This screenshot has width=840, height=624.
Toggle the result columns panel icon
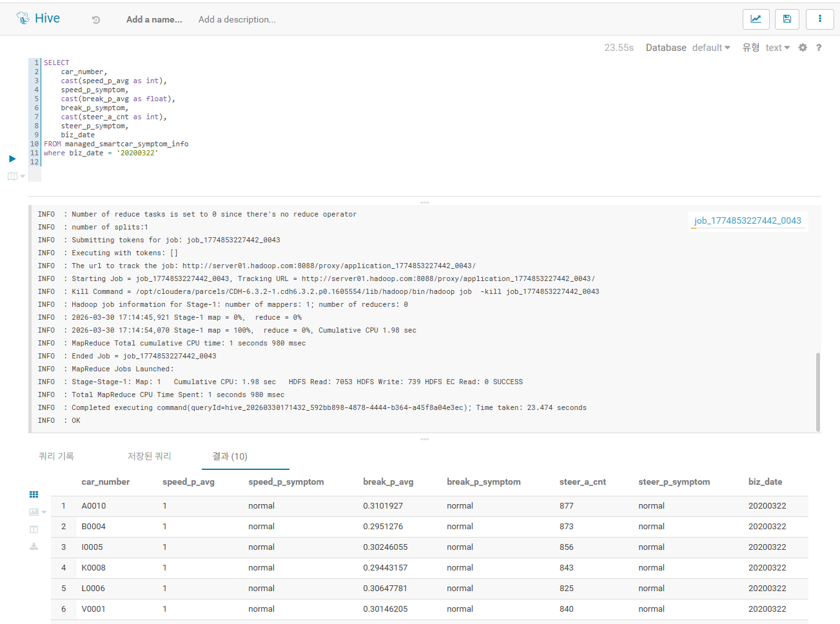point(34,529)
